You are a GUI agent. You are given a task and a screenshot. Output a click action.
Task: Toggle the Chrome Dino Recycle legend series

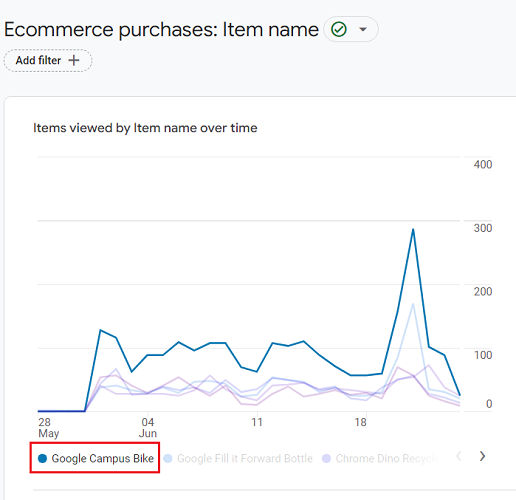(381, 458)
